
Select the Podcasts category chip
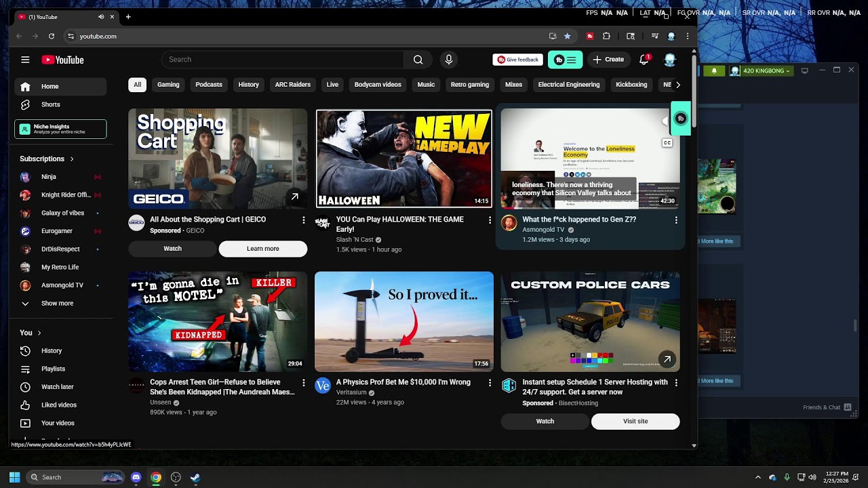pyautogui.click(x=209, y=85)
